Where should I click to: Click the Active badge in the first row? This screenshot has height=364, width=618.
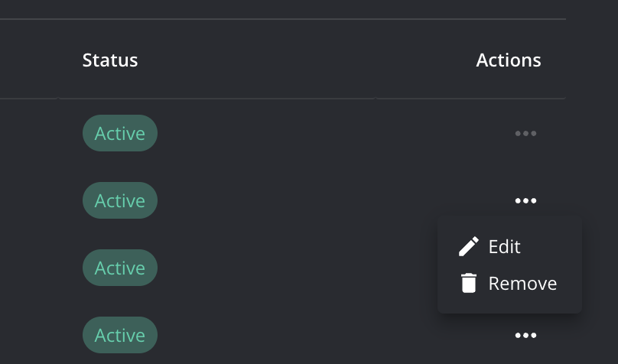[119, 134]
